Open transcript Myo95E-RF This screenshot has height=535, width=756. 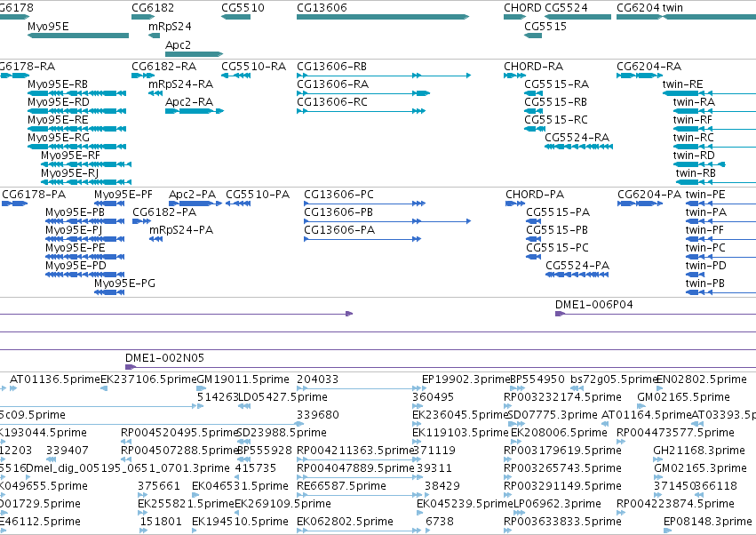[x=70, y=156]
